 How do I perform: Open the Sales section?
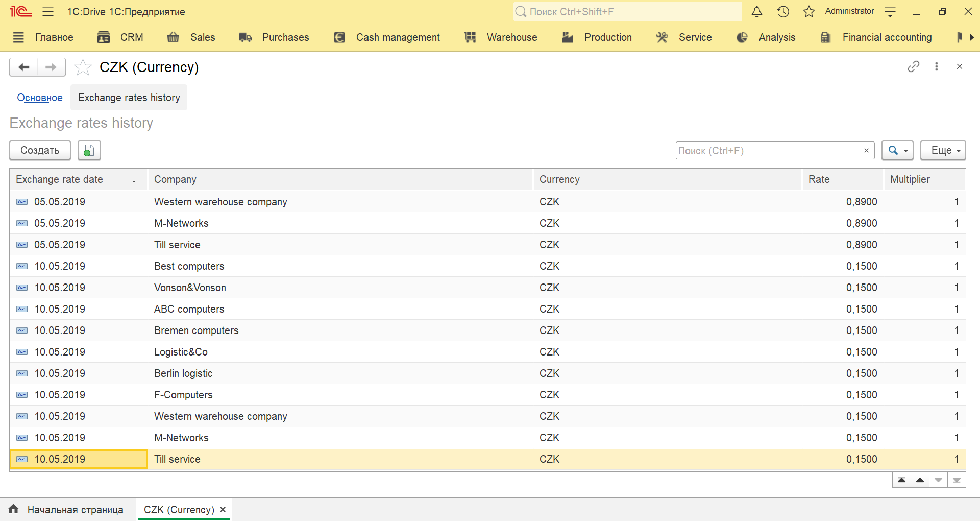coord(203,37)
